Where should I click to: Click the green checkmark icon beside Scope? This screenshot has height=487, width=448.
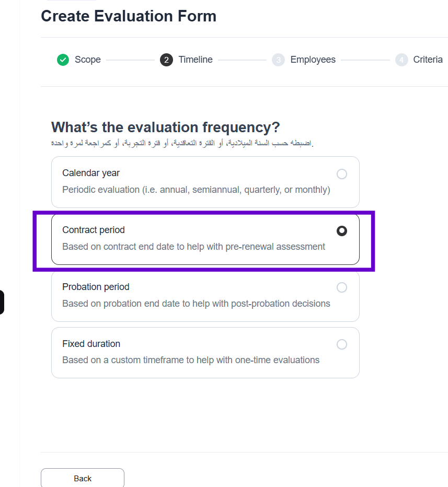tap(63, 60)
